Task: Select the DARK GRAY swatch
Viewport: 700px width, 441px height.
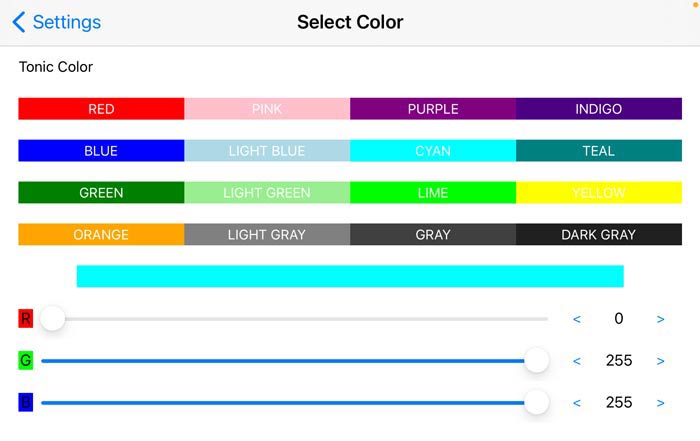Action: pyautogui.click(x=599, y=234)
